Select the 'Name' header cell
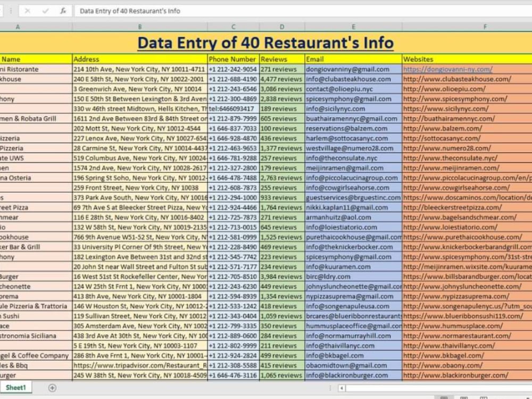Image resolution: width=532 pixels, height=399 pixels. [x=36, y=59]
